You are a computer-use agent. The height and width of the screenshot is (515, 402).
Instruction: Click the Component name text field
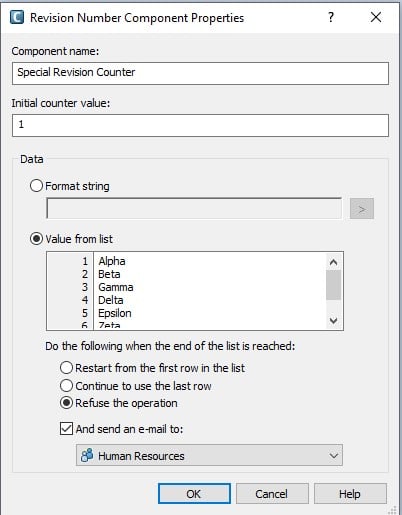200,73
